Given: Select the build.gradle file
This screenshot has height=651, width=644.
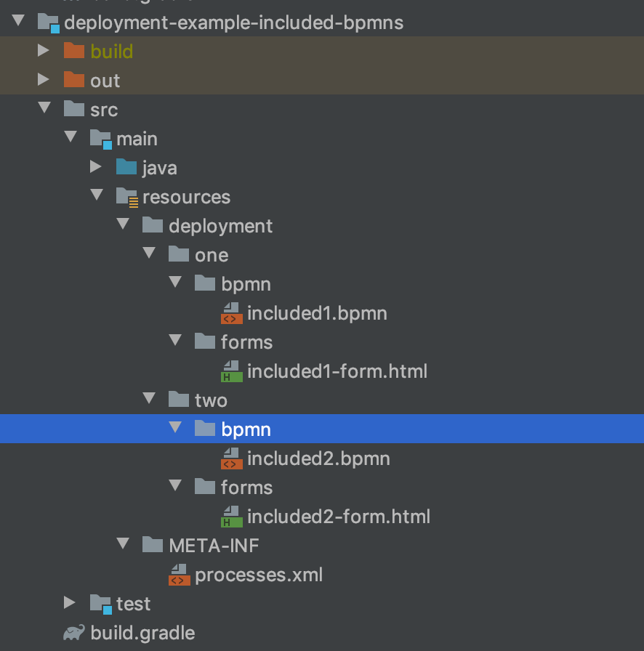Looking at the screenshot, I should 142,633.
